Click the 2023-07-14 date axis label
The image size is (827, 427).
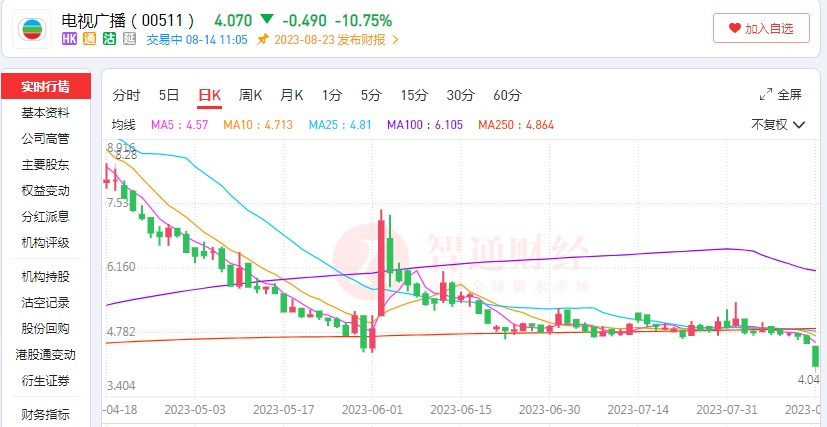click(637, 410)
